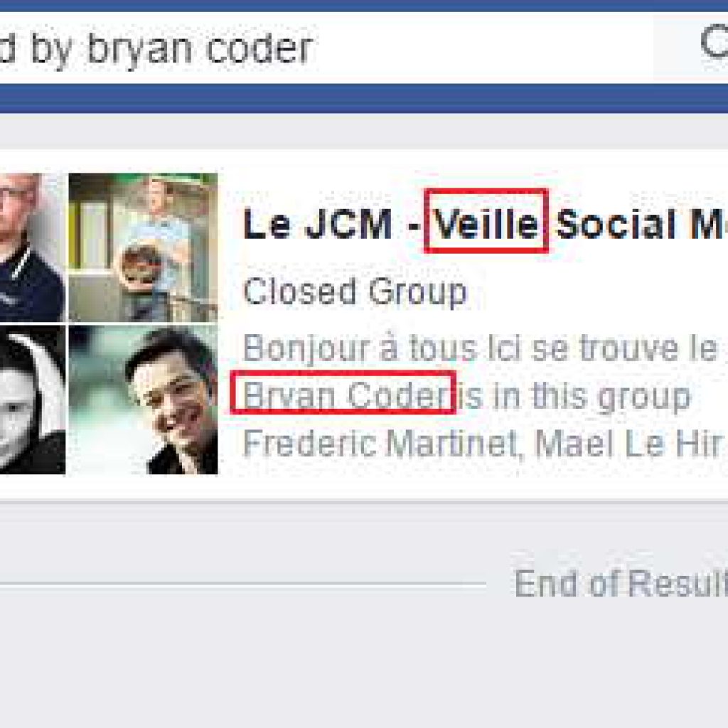Click the word Veille in group title
Image resolution: width=728 pixels, height=728 pixels.
coord(486,223)
